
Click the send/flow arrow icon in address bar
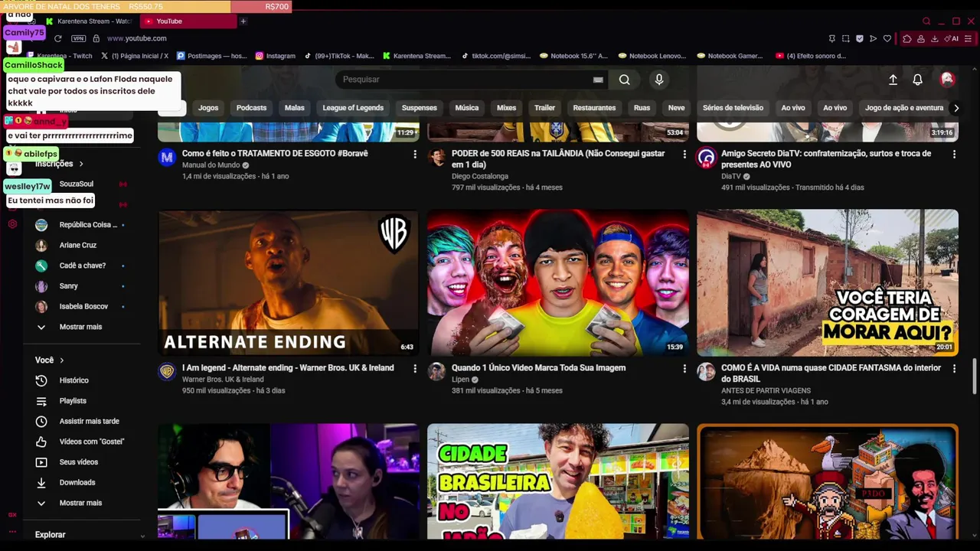(x=873, y=38)
